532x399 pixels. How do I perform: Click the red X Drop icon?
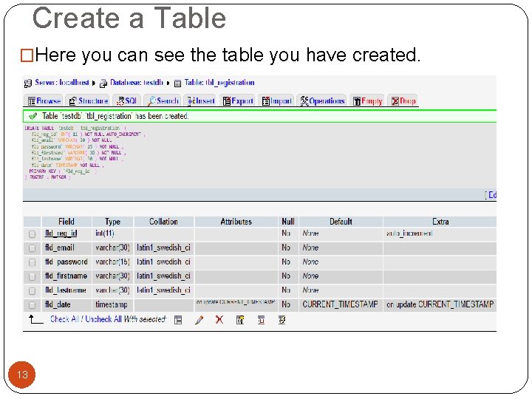pos(219,320)
